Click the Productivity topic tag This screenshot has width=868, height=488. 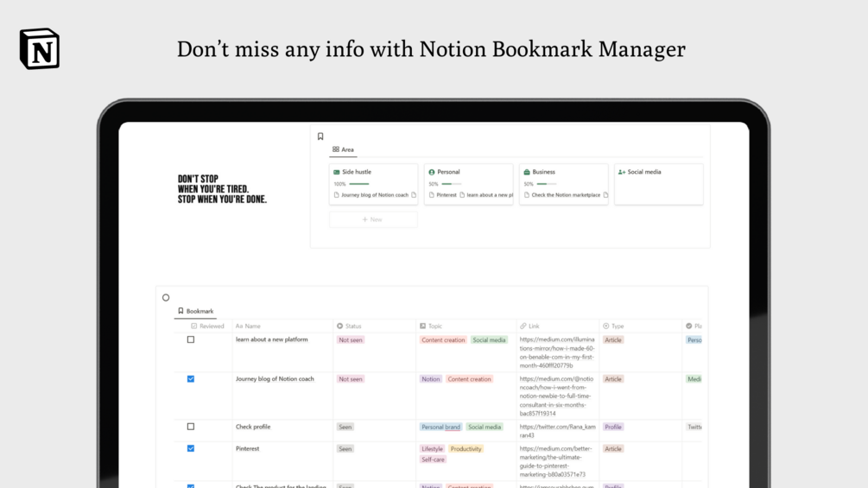tap(466, 449)
